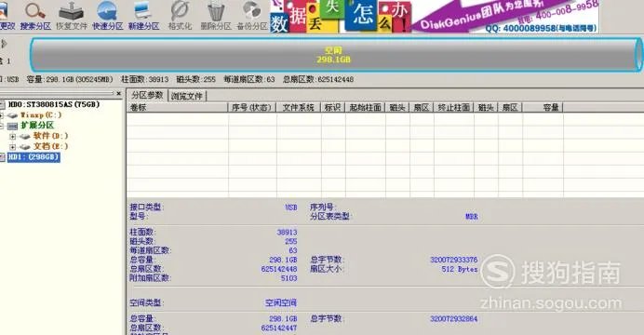644x335 pixels.
Task: Collapse the 扩展分区 tree node
Action: coord(2,126)
